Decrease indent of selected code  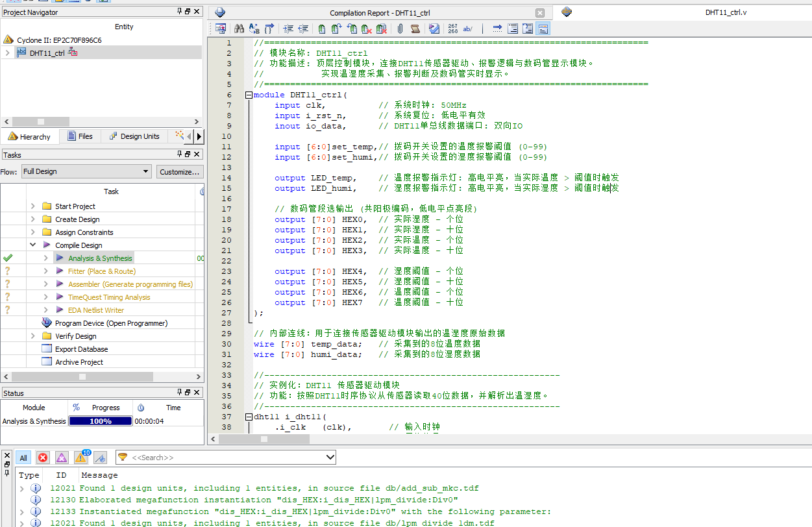(303, 29)
